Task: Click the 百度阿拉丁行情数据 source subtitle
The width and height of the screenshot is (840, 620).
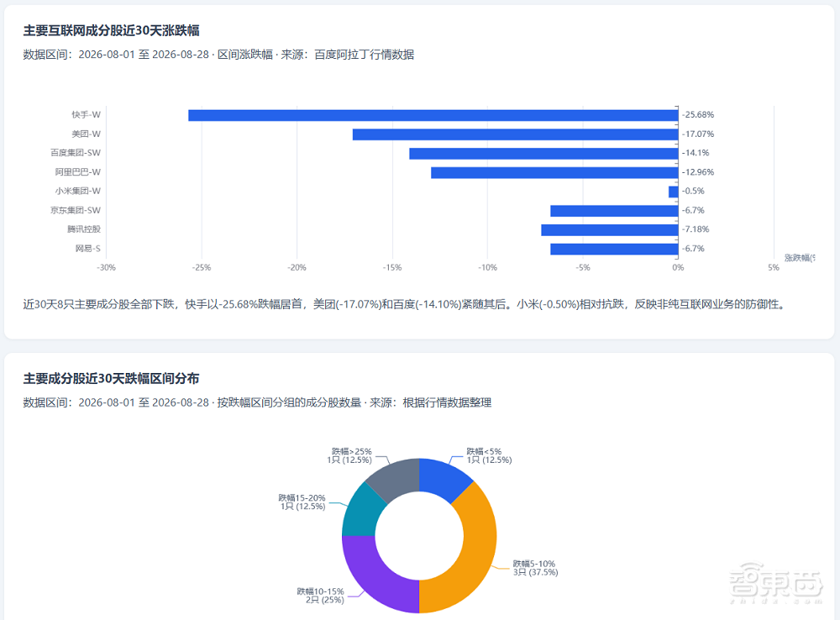Action: coord(365,55)
